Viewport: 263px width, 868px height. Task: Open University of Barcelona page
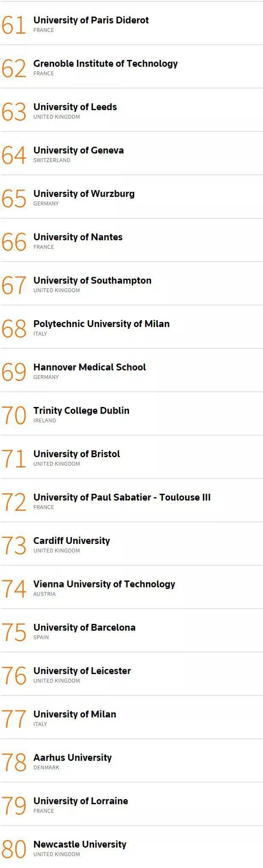[x=84, y=627]
